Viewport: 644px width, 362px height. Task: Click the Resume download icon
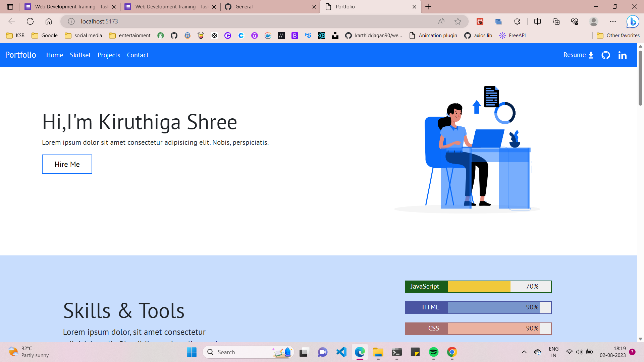[x=590, y=55]
